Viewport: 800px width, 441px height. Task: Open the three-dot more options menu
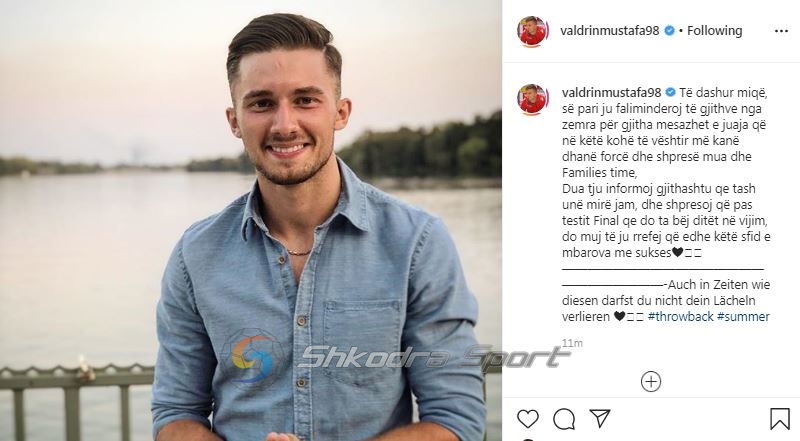(781, 31)
